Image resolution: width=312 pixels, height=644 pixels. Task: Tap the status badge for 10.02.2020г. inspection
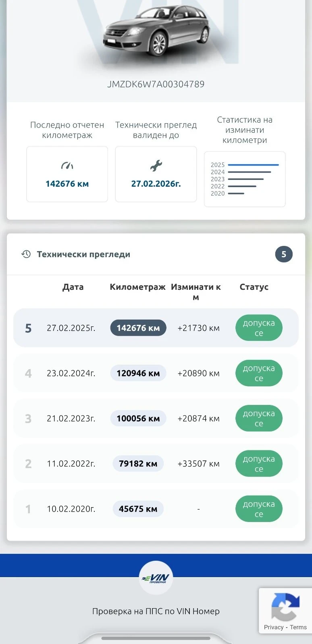[259, 509]
